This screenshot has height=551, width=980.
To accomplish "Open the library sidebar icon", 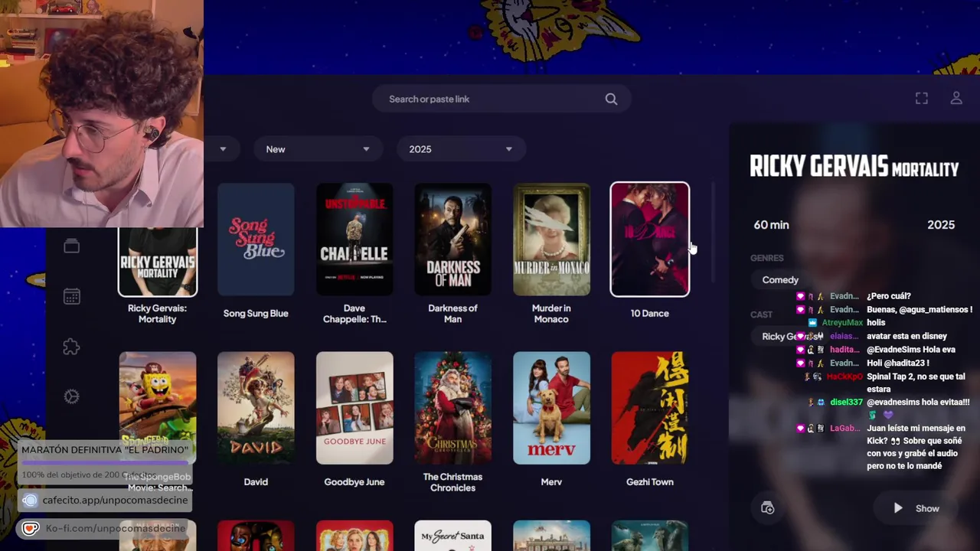I will tap(71, 246).
